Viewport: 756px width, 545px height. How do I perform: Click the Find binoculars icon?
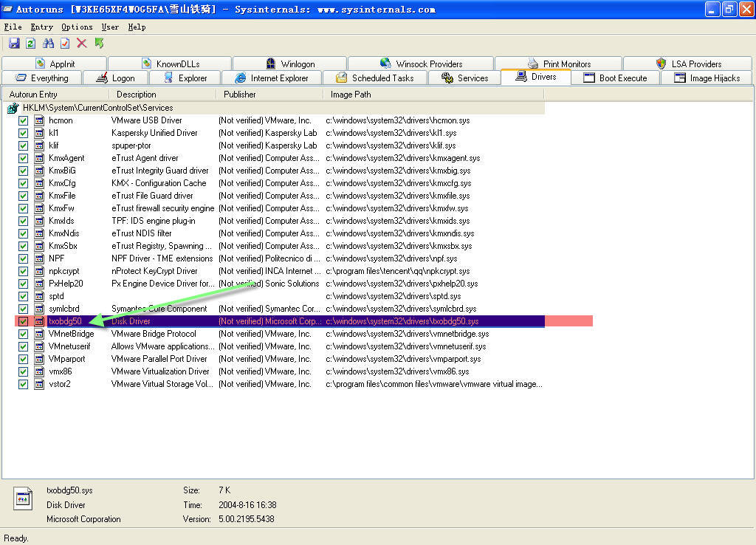(48, 44)
